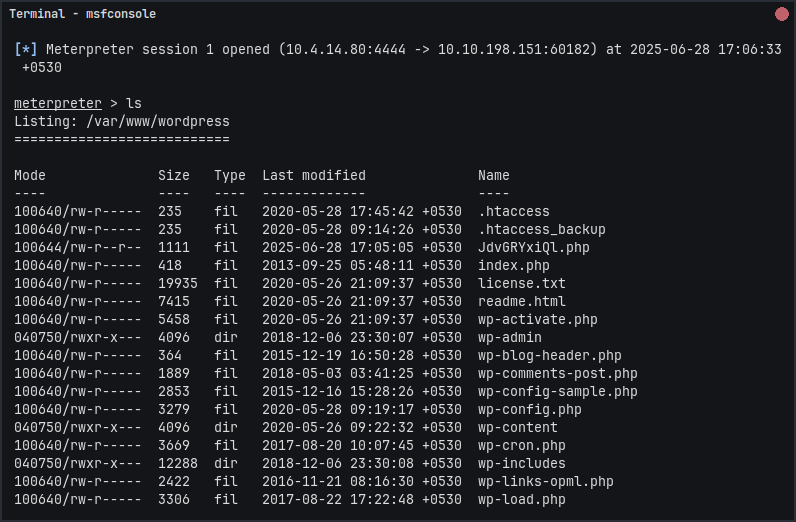Image resolution: width=796 pixels, height=522 pixels.
Task: Click the red close button in title bar
Action: click(x=781, y=14)
